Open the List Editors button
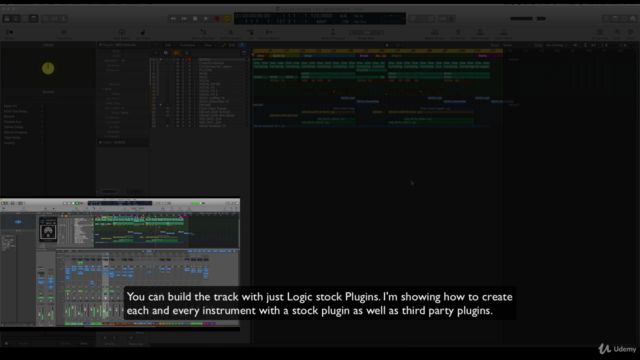This screenshot has height=360, width=640. tap(606, 18)
